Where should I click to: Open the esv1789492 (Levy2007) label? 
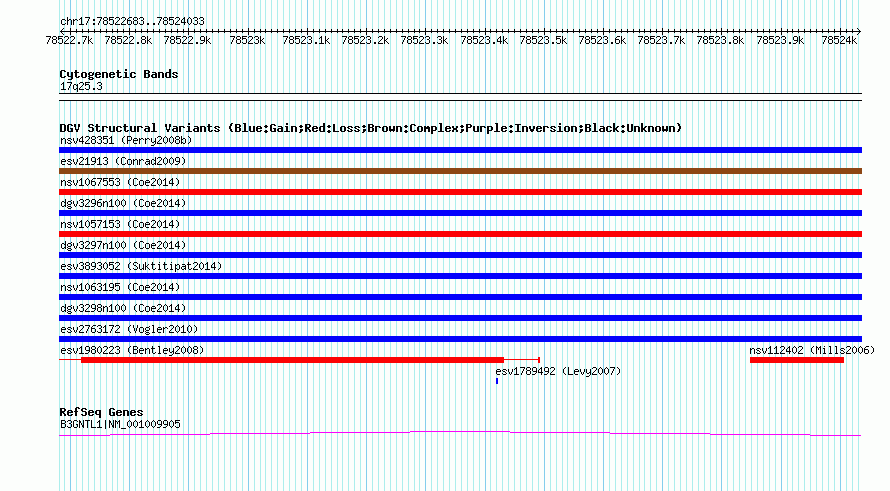point(559,371)
